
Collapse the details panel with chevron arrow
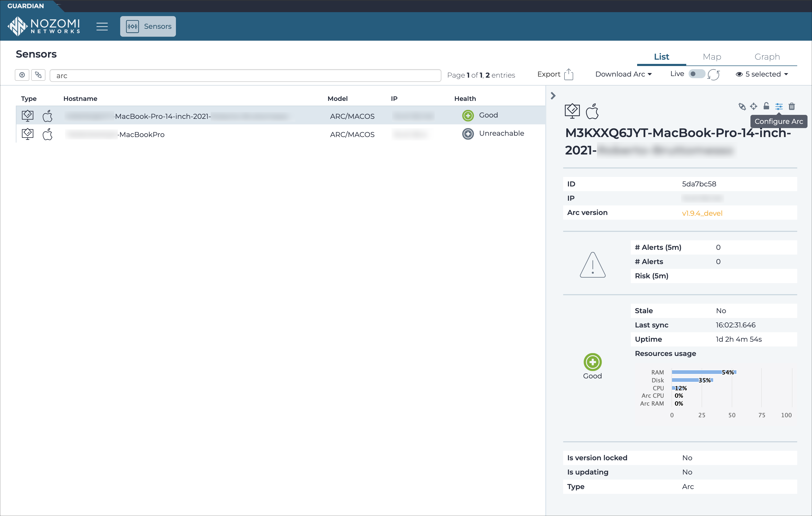point(553,96)
